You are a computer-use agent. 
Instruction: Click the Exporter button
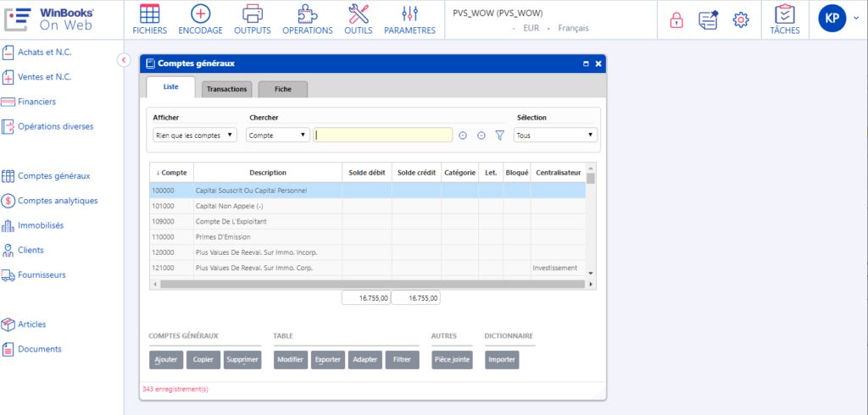pos(328,360)
